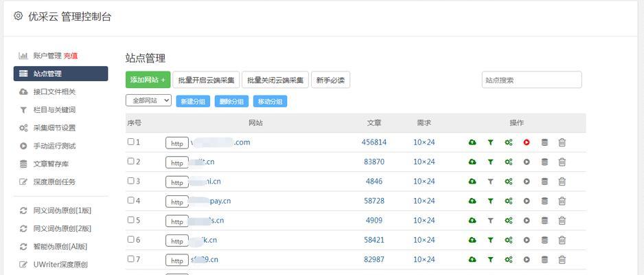644x275 pixels.
Task: Open the http protocol selector in row 6
Action: [177, 241]
